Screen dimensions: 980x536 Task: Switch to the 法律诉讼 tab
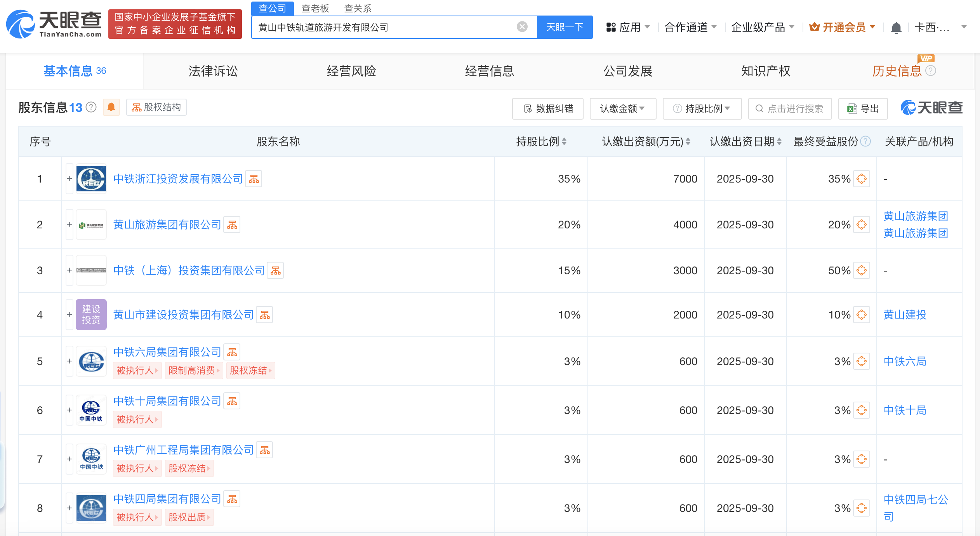(x=213, y=71)
